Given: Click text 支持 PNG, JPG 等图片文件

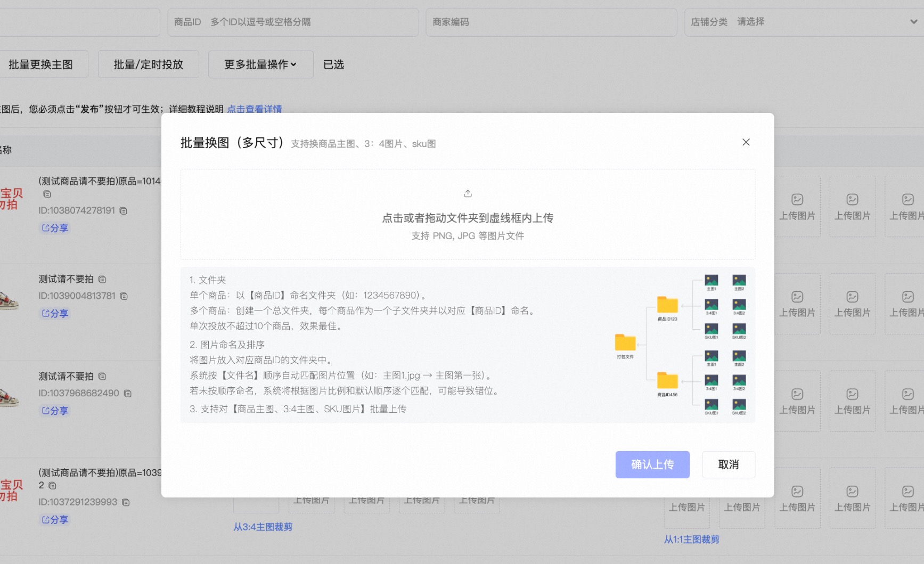Looking at the screenshot, I should (x=468, y=236).
